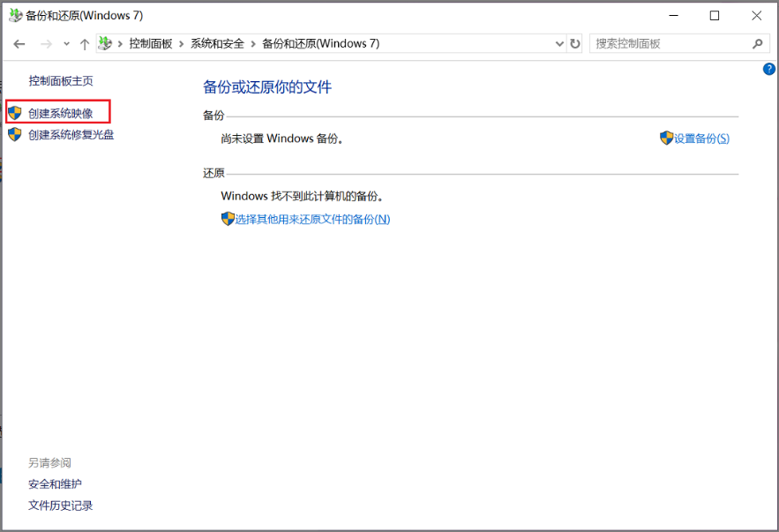
Task: Go up one level with Up arrow
Action: coord(85,44)
